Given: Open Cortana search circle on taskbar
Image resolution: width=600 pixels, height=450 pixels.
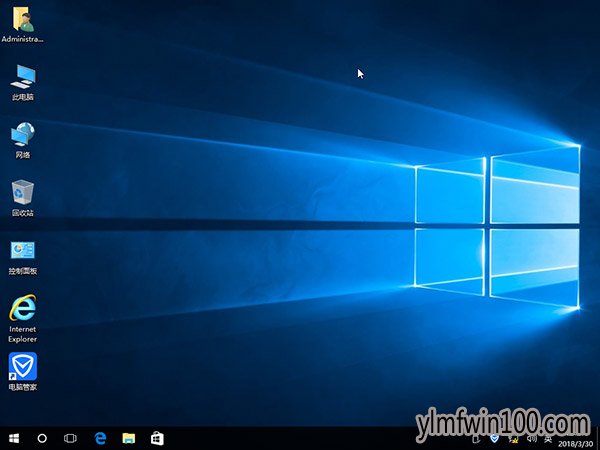Looking at the screenshot, I should pyautogui.click(x=42, y=438).
